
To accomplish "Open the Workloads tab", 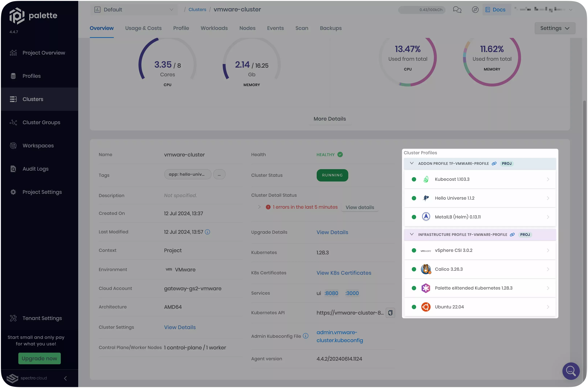I will tap(214, 28).
